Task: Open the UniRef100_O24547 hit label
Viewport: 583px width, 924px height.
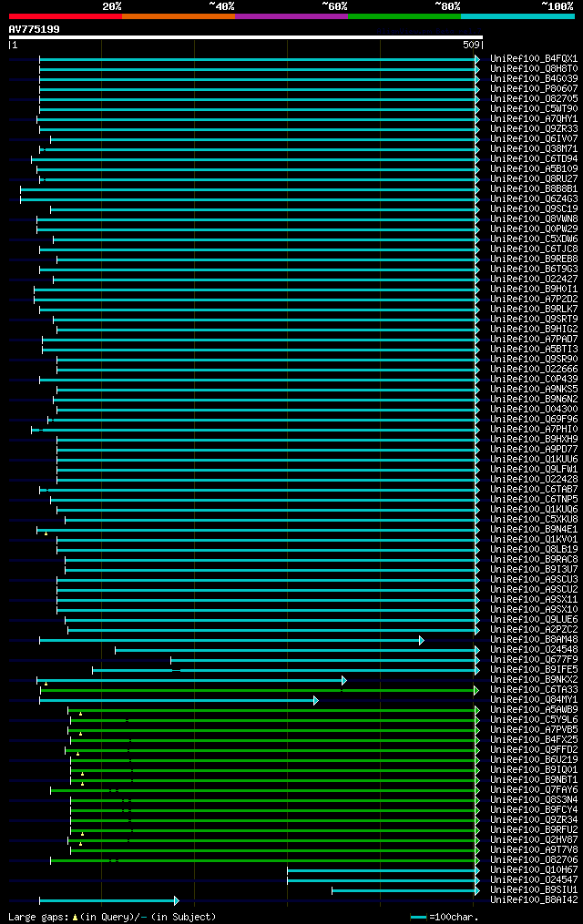Action: [x=534, y=880]
